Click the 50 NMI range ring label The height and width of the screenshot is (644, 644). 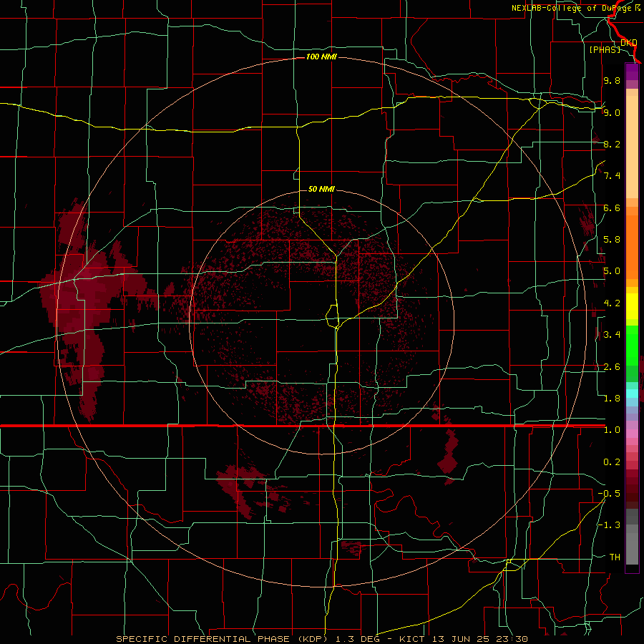321,189
